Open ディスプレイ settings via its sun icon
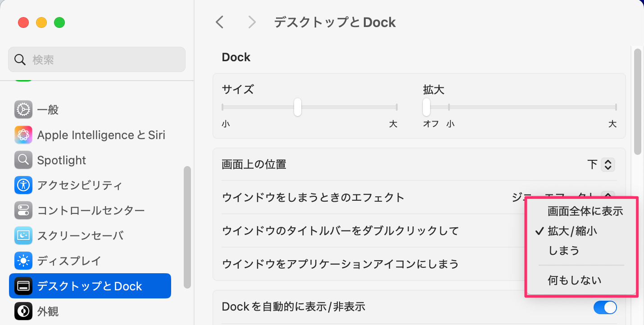This screenshot has height=325, width=644. 23,261
